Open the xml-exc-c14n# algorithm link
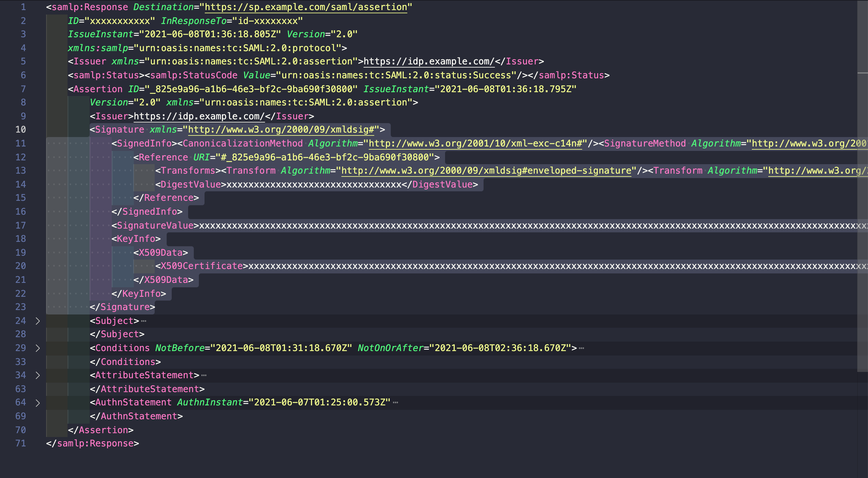 (x=475, y=144)
